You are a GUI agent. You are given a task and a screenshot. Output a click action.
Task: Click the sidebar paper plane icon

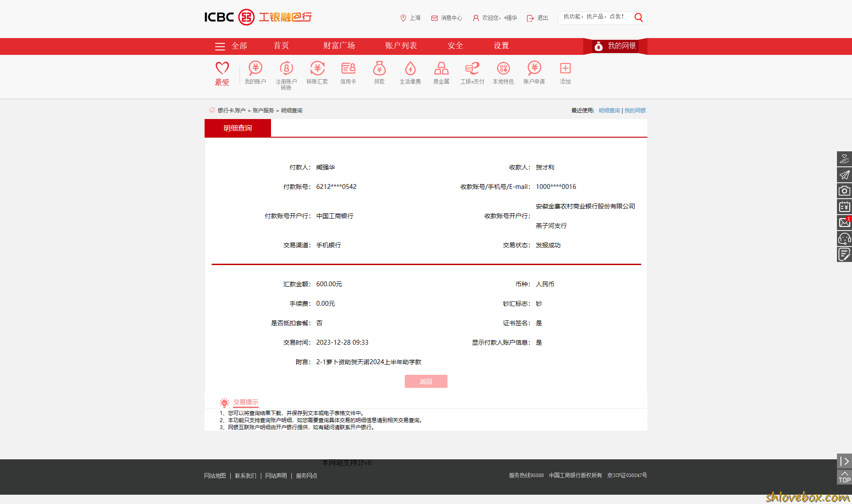pos(844,175)
